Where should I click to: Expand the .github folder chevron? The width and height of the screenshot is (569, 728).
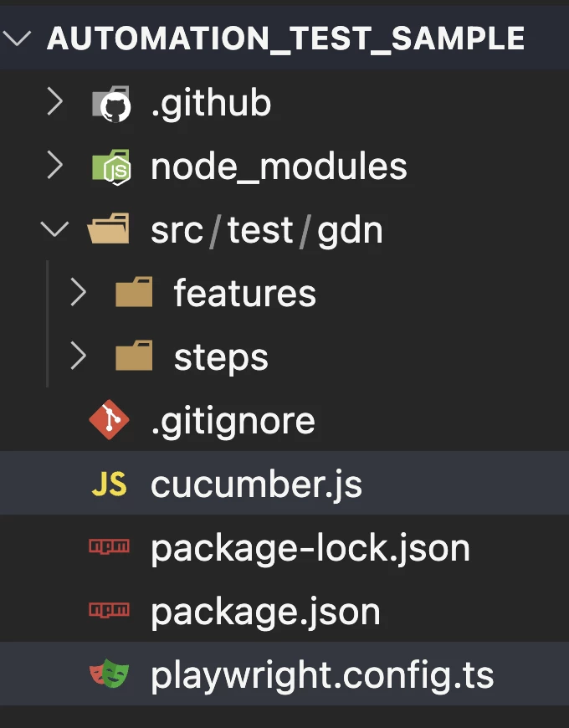[55, 103]
